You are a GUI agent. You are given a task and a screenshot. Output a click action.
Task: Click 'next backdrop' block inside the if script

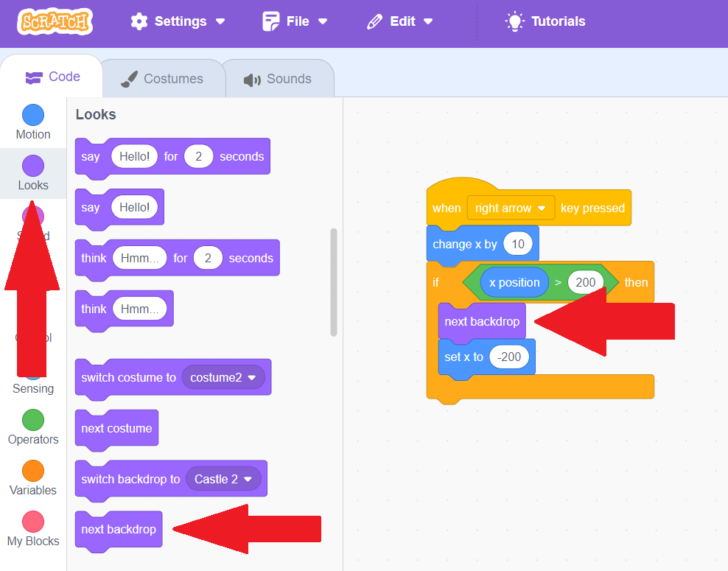tap(482, 322)
